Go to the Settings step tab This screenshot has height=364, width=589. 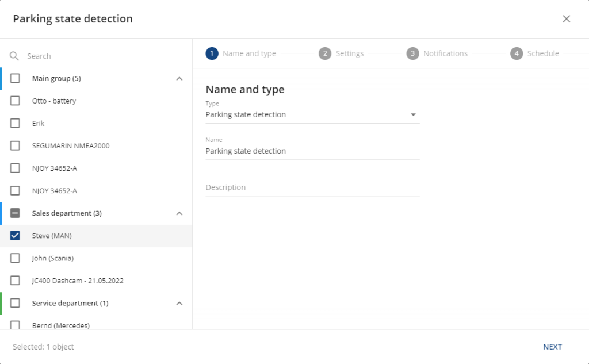[349, 53]
